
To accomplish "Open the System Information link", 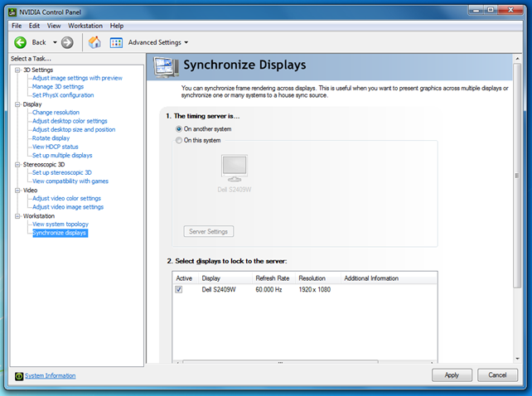I will pyautogui.click(x=50, y=376).
